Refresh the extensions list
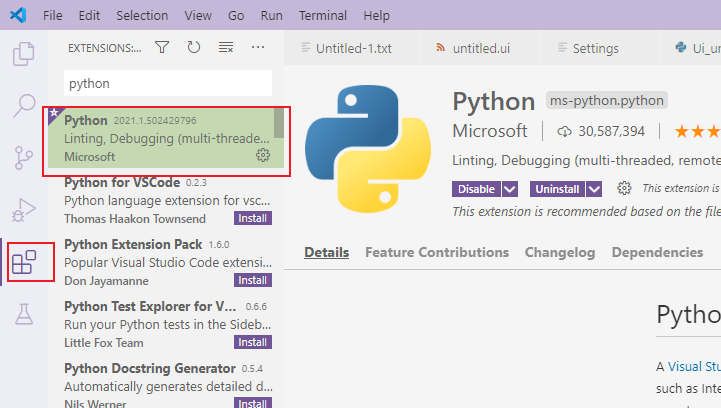721x408 pixels. point(194,47)
